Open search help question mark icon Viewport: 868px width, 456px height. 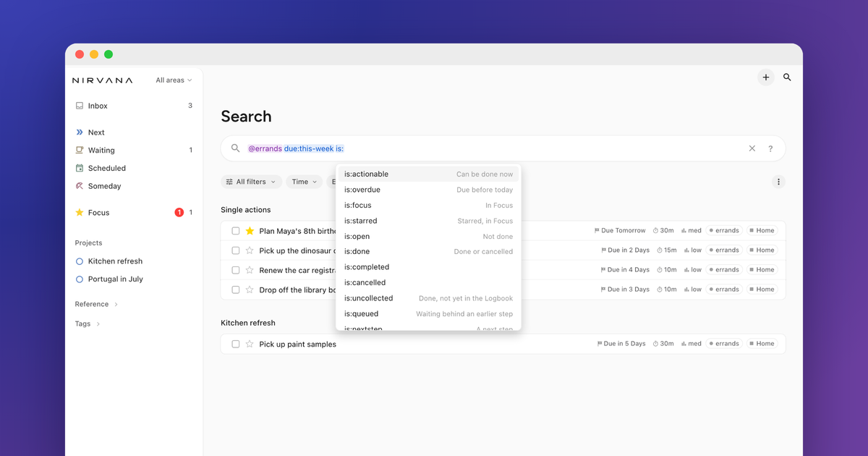click(770, 148)
